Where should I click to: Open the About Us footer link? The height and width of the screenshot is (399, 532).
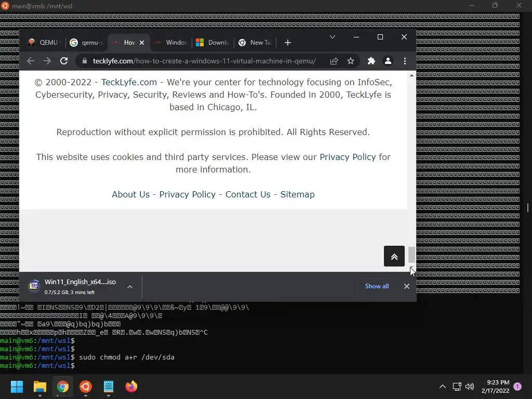tap(130, 194)
